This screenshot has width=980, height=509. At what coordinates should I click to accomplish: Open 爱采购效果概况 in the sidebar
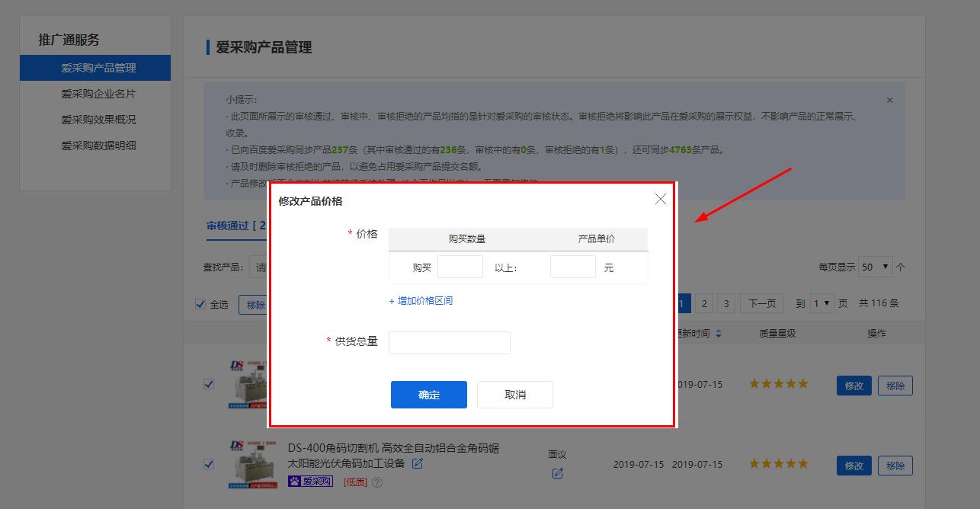tap(98, 120)
